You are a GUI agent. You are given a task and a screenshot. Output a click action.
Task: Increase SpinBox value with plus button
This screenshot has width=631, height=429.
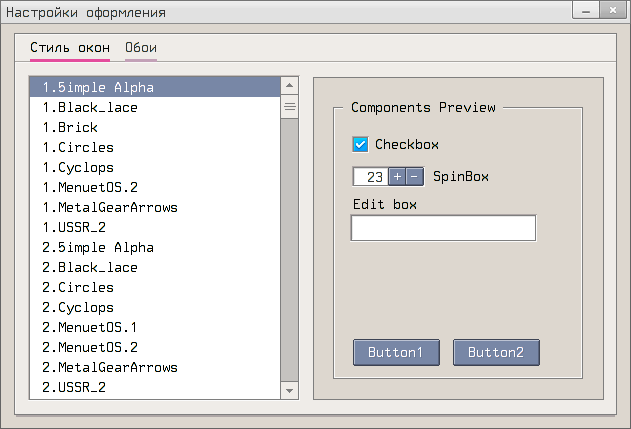(x=397, y=177)
